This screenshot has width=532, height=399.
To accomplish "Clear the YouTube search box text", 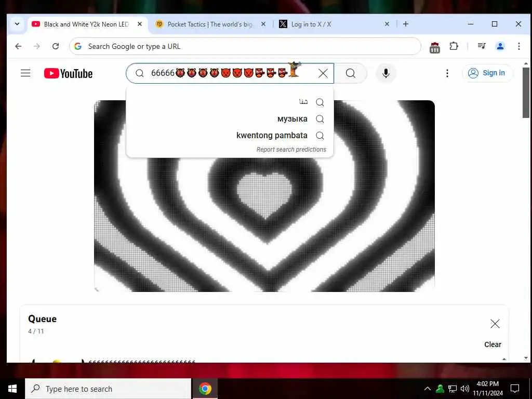I will [323, 73].
